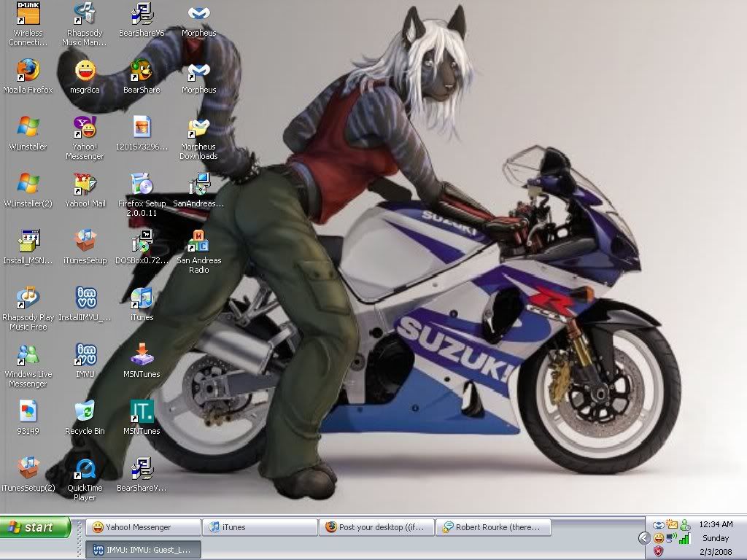
Task: Select Firefox Setup 2.0.0.11 installer
Action: (142, 195)
